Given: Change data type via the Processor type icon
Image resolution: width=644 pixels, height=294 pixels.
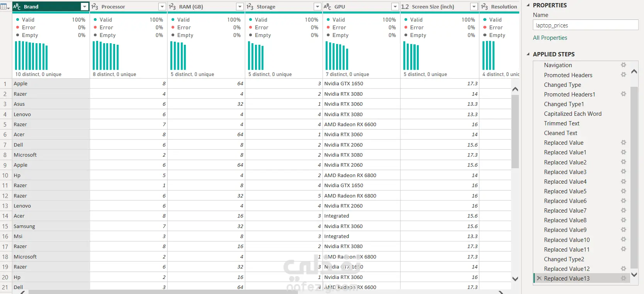Looking at the screenshot, I should click(95, 7).
